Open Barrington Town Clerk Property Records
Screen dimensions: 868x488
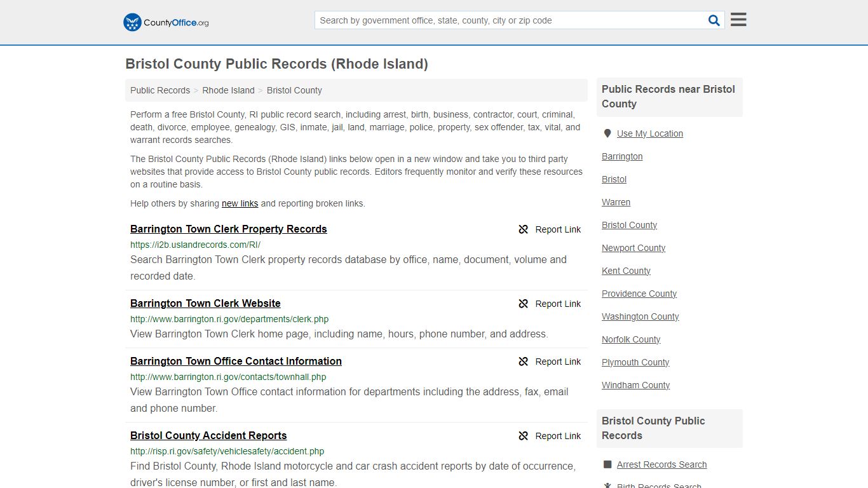coord(229,229)
